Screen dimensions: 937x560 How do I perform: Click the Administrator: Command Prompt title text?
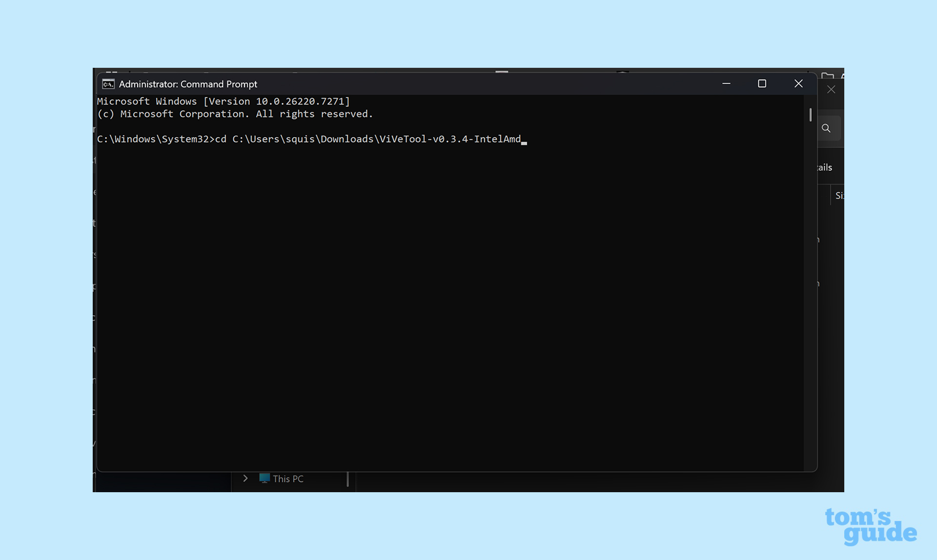coord(188,84)
